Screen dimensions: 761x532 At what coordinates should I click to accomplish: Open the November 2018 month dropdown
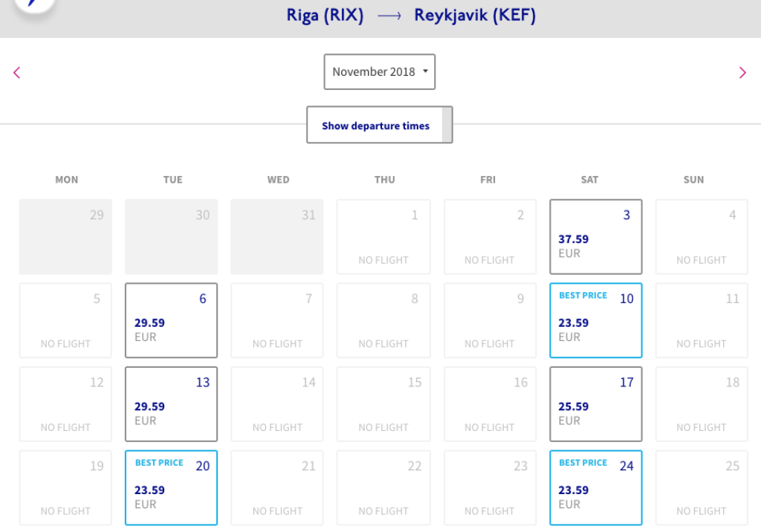tap(379, 72)
